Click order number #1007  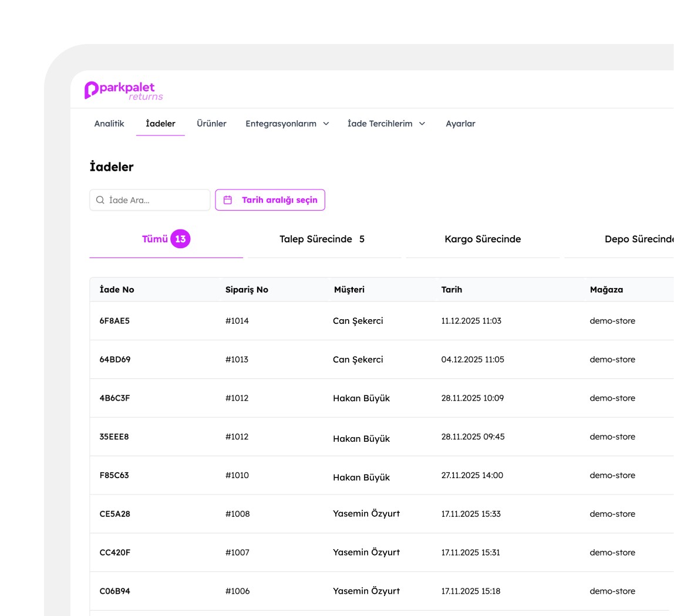click(x=237, y=553)
